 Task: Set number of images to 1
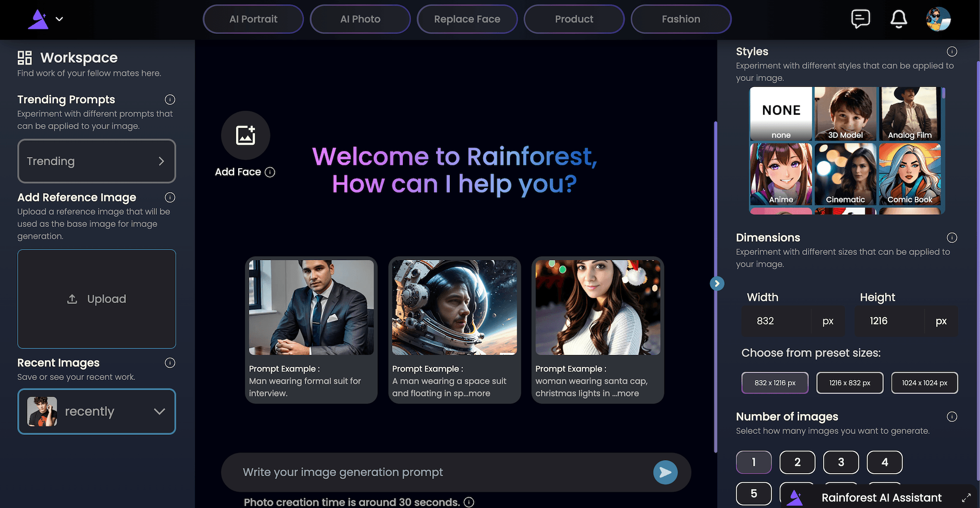[754, 462]
